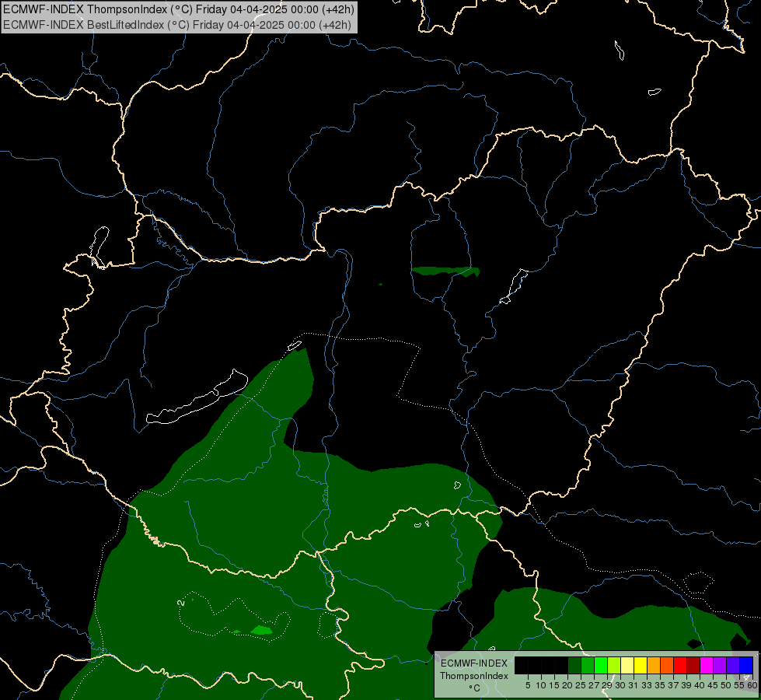Click the legend value label 39
Screen dimensions: 761x700
pos(686,685)
